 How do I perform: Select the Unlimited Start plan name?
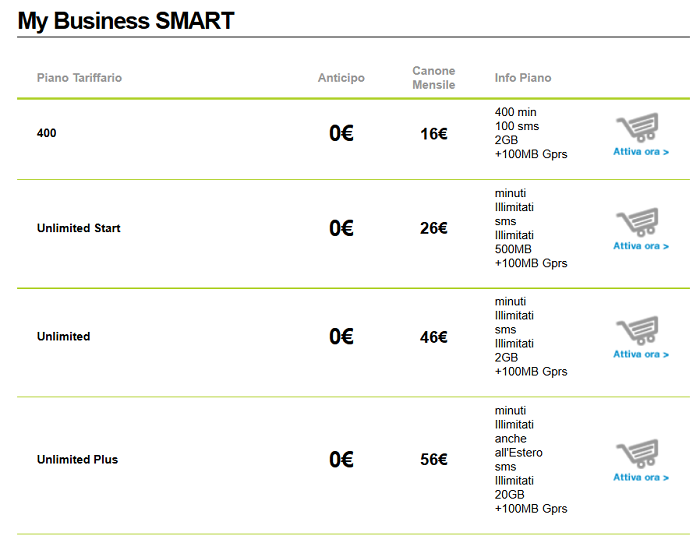79,228
